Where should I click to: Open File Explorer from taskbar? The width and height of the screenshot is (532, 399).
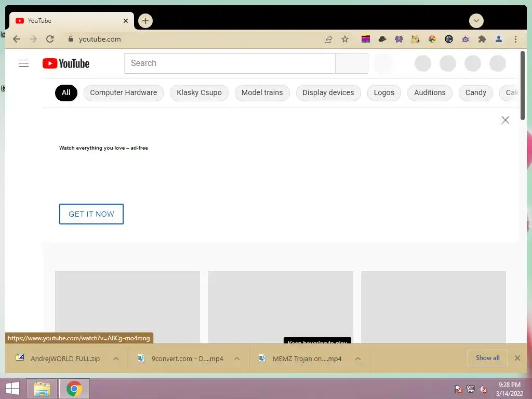pyautogui.click(x=42, y=389)
